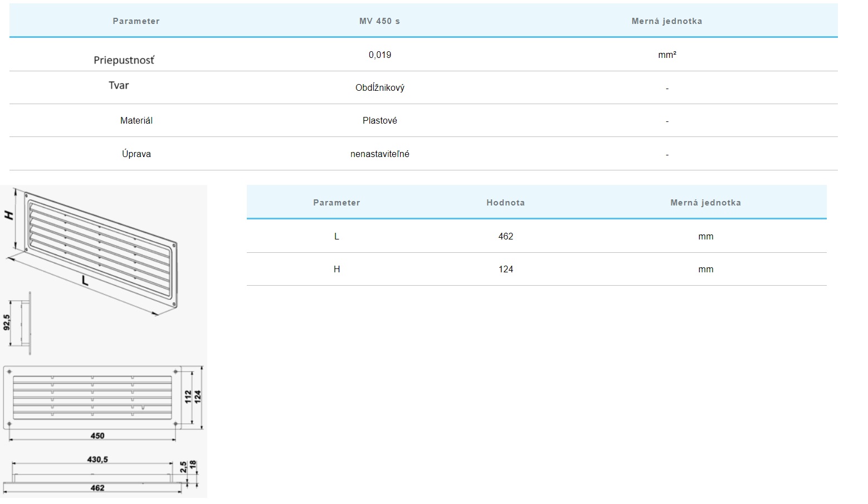Image resolution: width=868 pixels, height=504 pixels.
Task: Click the H label on isometric drawing
Action: [x=9, y=214]
